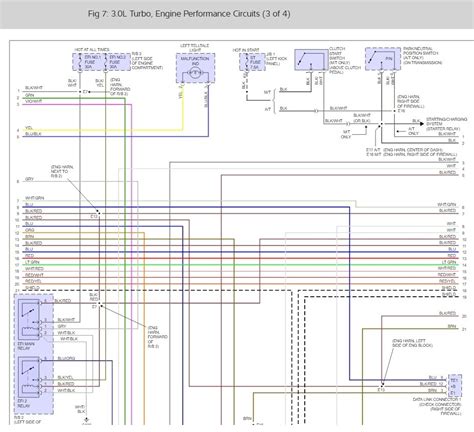This screenshot has width=474, height=432.
Task: Click the ORG wire label on left side
Action: coord(30,230)
